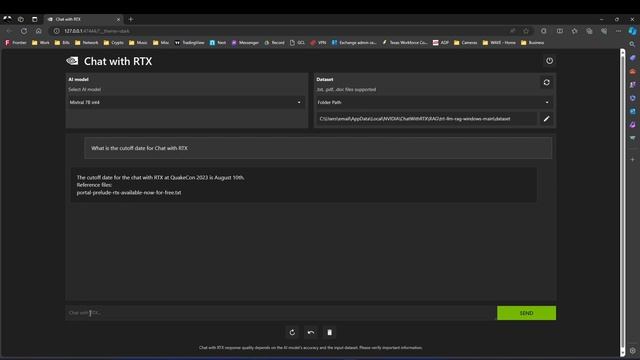Undo the last chat message
This screenshot has height=360, width=640.
coord(311,332)
